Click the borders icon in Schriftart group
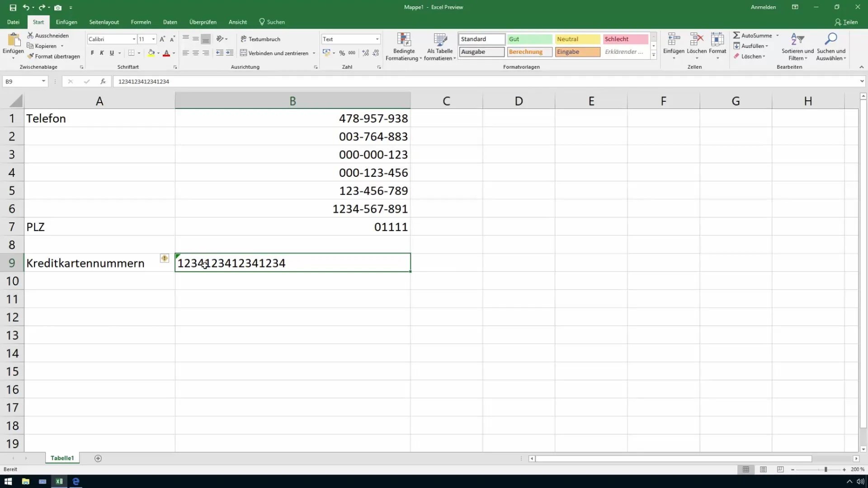 (x=131, y=53)
